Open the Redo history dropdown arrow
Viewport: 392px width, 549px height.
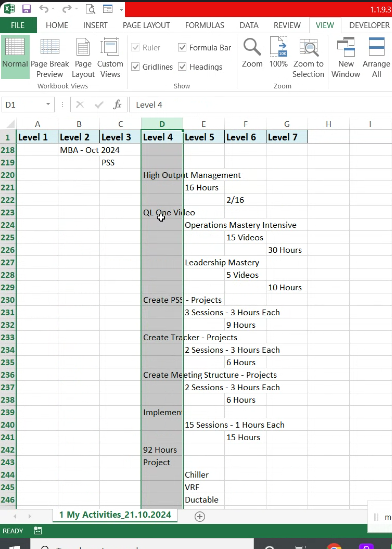[x=76, y=9]
